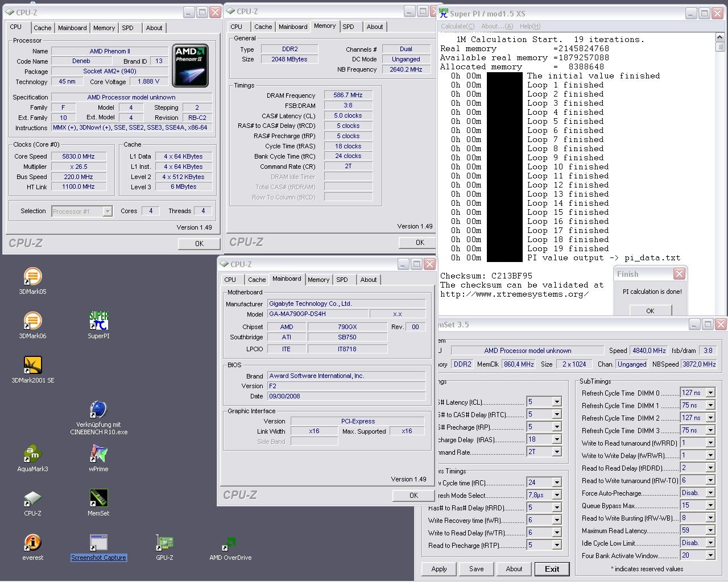Open Maximum Read Latency dropdown
The image size is (728, 582).
[710, 530]
